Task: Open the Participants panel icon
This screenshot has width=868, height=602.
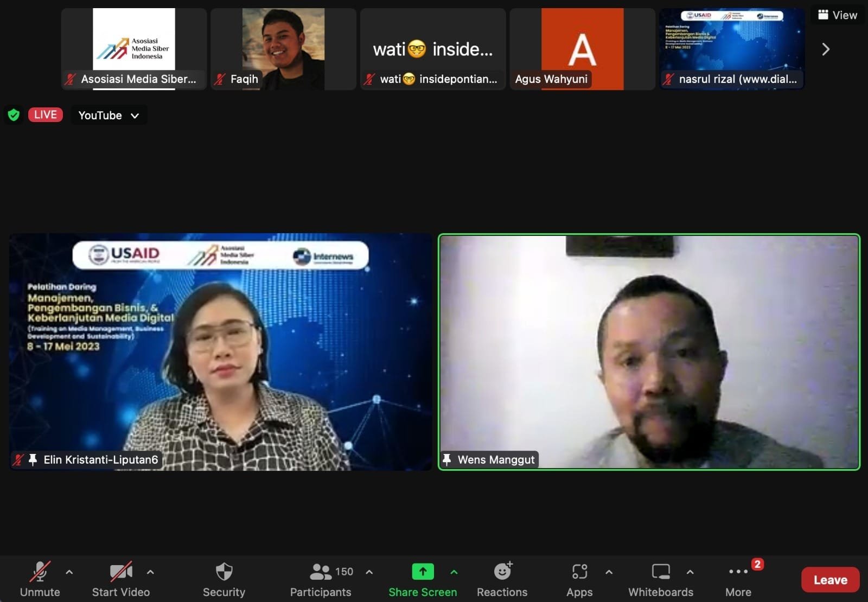Action: point(321,572)
